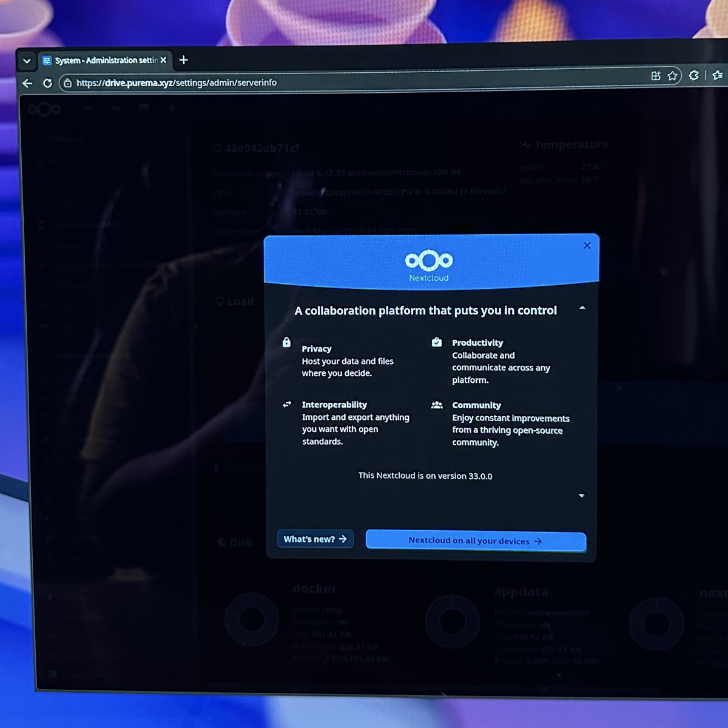Select the 'Productivity' heading text
Viewport: 728px width, 728px height.
point(477,343)
